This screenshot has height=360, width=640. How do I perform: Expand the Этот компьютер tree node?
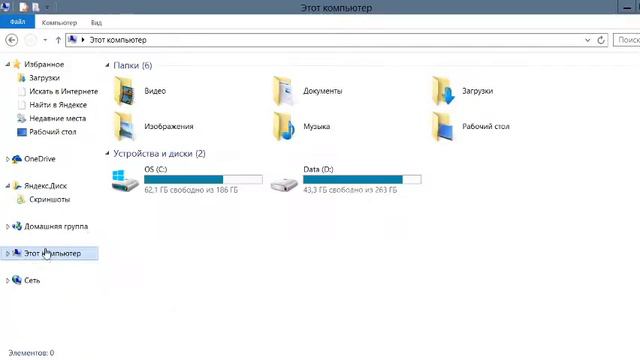(7, 253)
